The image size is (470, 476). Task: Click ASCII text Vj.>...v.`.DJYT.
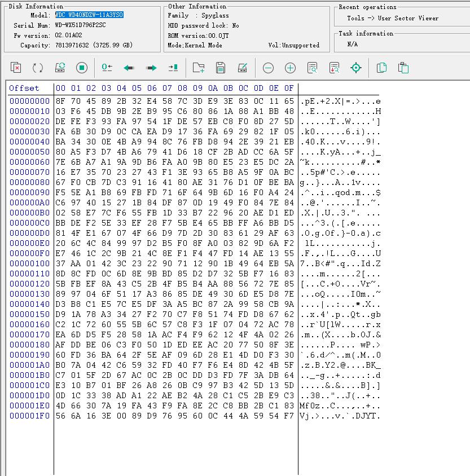340,416
